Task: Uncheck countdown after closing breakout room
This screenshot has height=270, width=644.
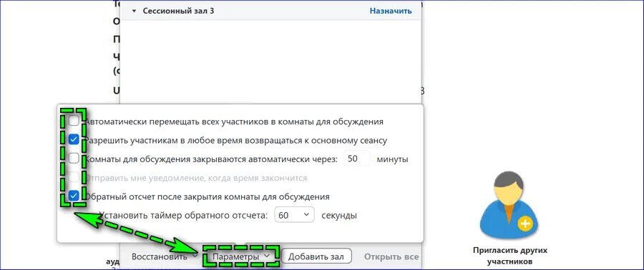Action: click(x=74, y=196)
